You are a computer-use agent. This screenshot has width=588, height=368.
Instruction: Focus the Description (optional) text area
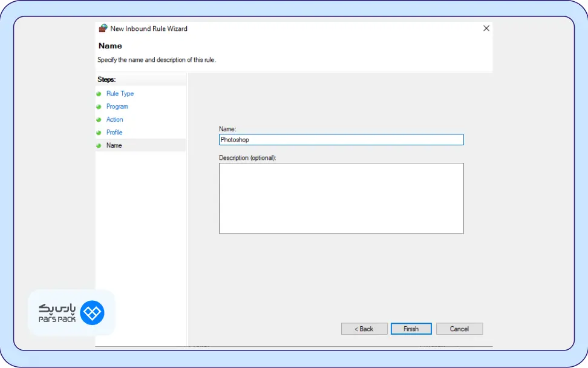(341, 198)
